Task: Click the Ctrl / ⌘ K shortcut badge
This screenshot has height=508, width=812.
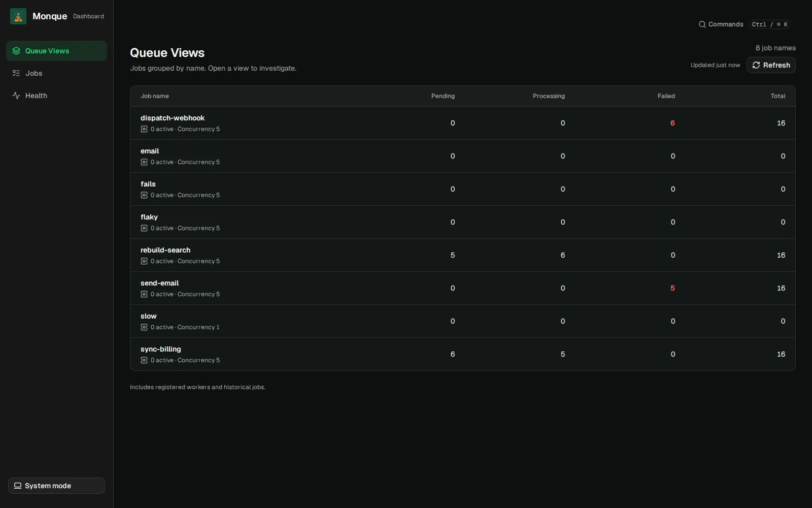Action: 770,24
